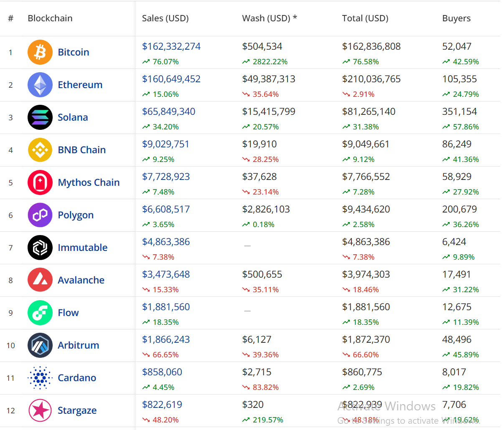Click the Ethereum logo icon
The height and width of the screenshot is (430, 504).
point(40,85)
